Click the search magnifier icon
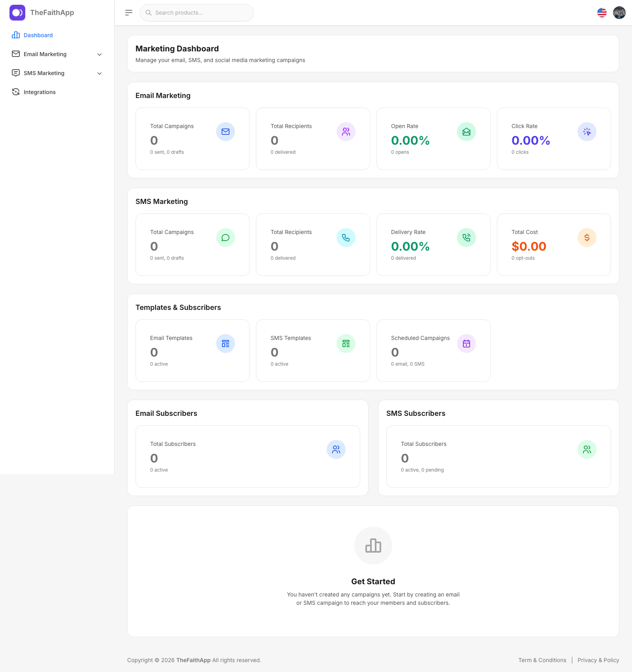Image resolution: width=632 pixels, height=672 pixels. 149,13
